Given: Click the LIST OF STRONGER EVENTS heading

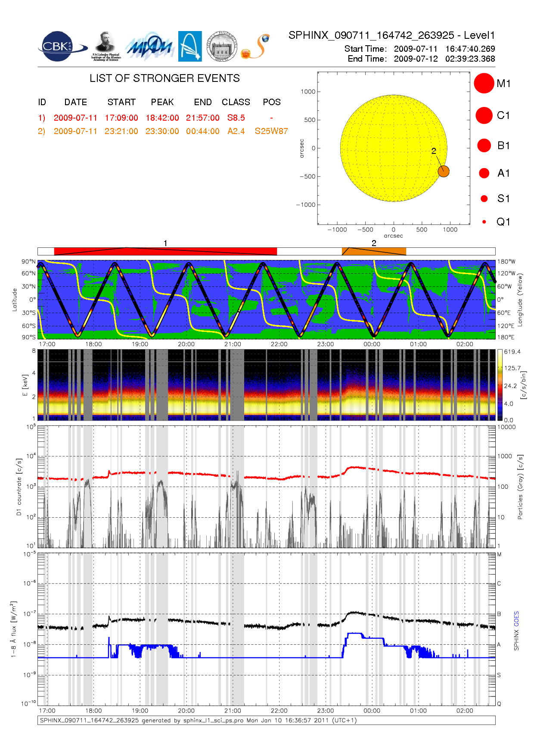Looking at the screenshot, I should pos(165,78).
